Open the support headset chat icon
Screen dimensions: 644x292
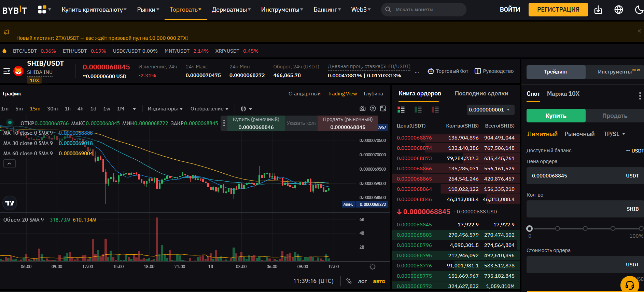tap(629, 285)
